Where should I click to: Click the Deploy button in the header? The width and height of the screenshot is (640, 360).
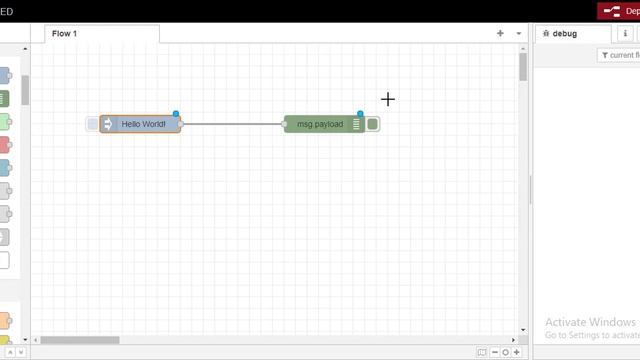619,11
